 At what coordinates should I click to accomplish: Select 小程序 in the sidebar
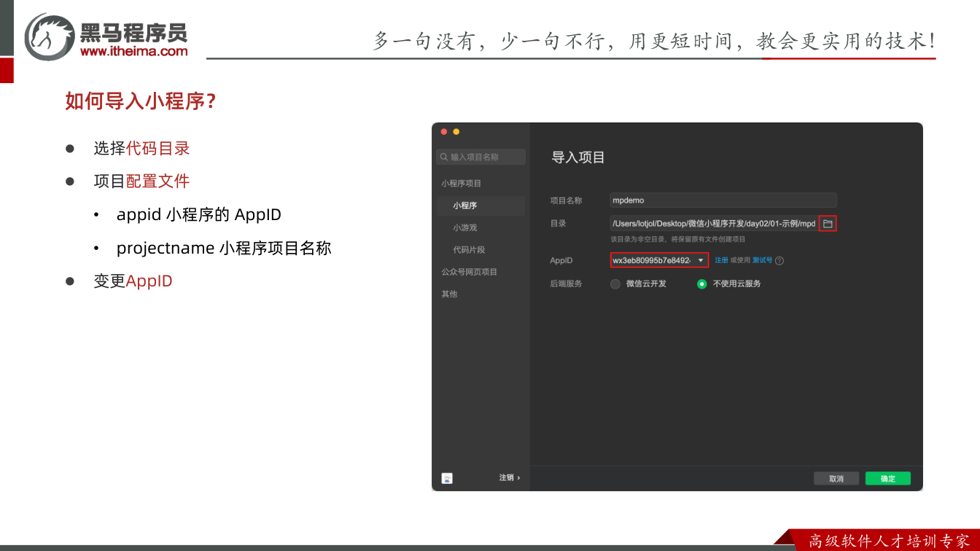[x=480, y=206]
